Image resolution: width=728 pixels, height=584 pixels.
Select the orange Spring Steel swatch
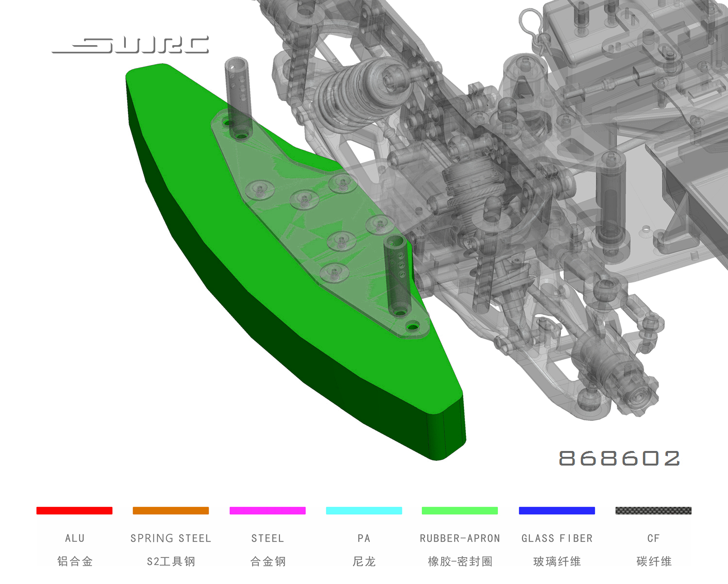coord(171,510)
